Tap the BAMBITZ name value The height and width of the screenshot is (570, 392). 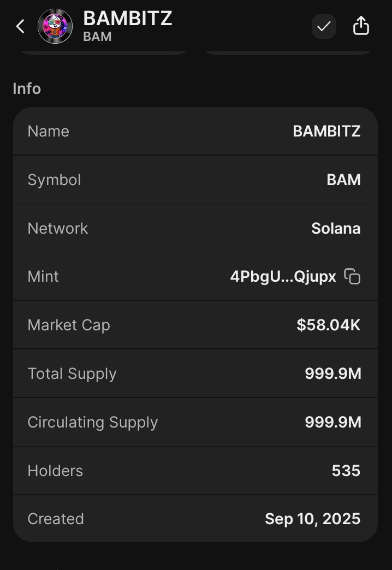pos(326,131)
